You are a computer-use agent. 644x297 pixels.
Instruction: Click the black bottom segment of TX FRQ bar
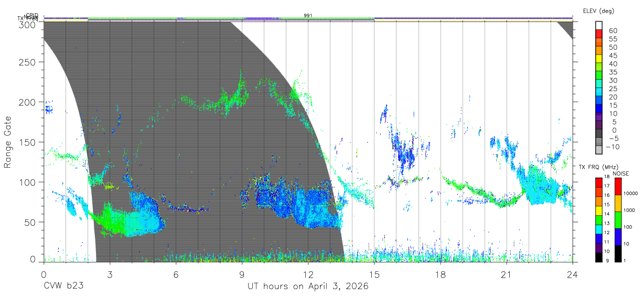point(598,257)
